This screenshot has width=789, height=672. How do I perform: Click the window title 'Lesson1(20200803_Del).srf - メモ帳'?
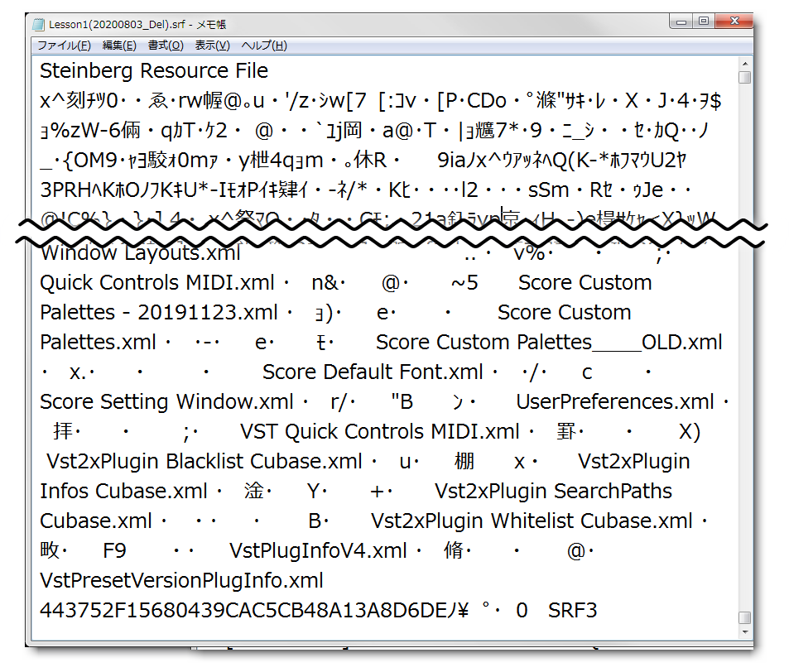point(137,24)
